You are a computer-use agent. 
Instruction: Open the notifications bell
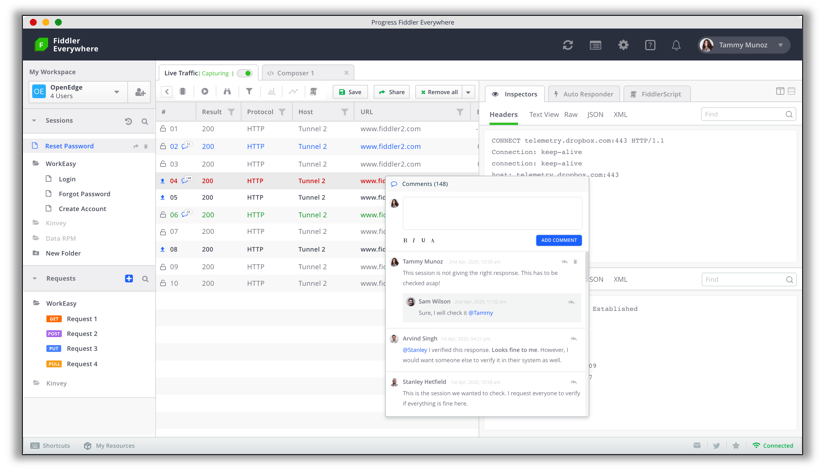(676, 45)
